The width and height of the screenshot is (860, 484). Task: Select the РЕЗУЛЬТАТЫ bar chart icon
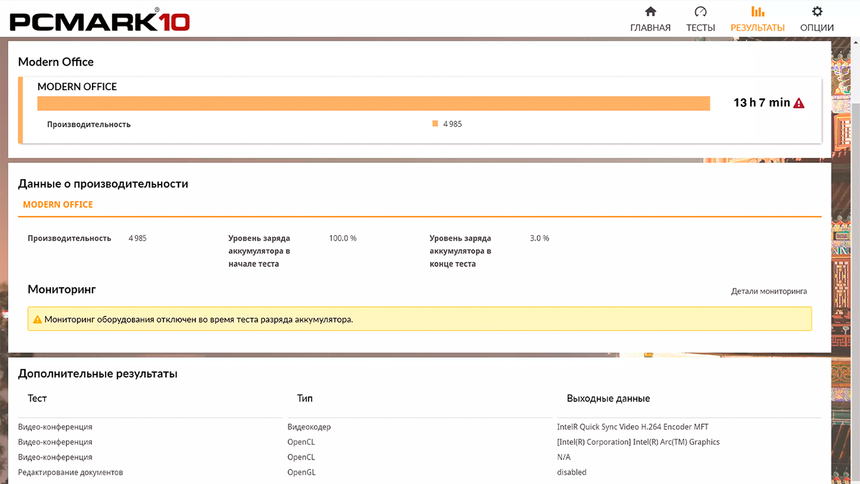tap(757, 12)
